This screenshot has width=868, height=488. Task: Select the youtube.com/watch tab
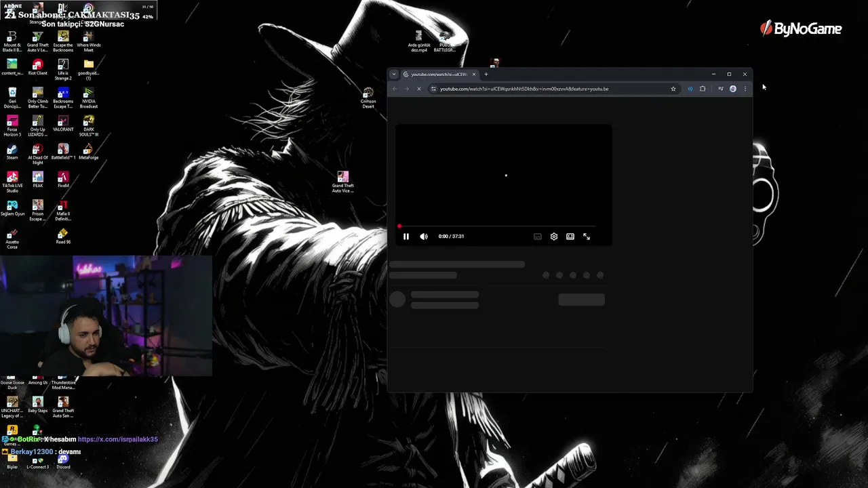click(439, 75)
